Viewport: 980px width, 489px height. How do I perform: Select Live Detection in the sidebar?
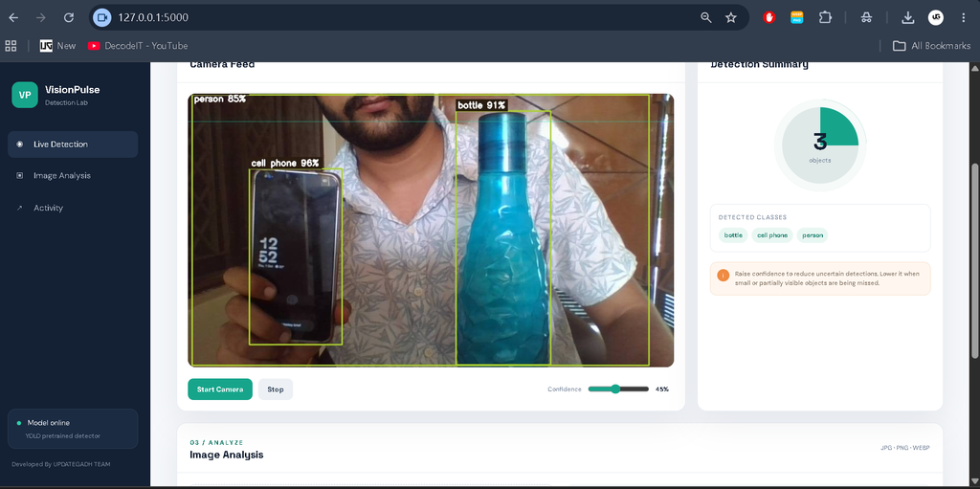click(x=73, y=144)
